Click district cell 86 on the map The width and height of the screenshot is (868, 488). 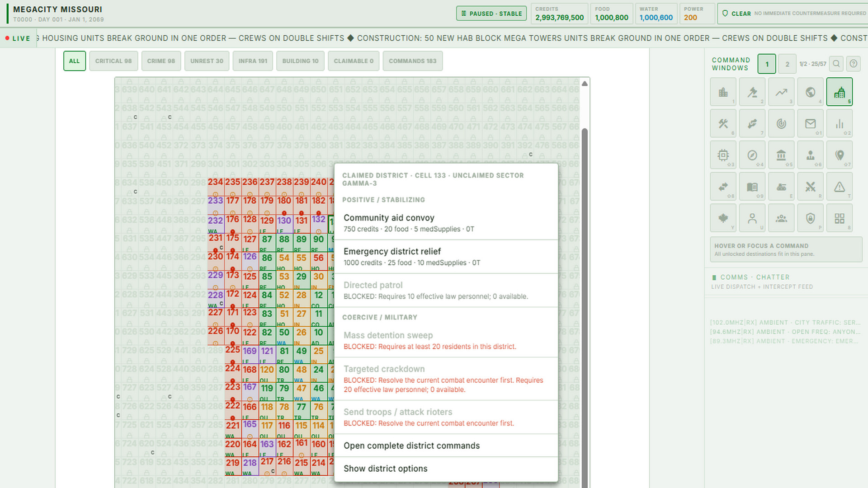267,261
